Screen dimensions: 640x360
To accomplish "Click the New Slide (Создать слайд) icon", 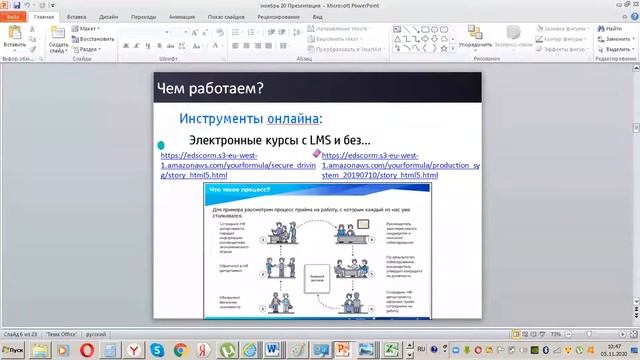I will [58, 33].
